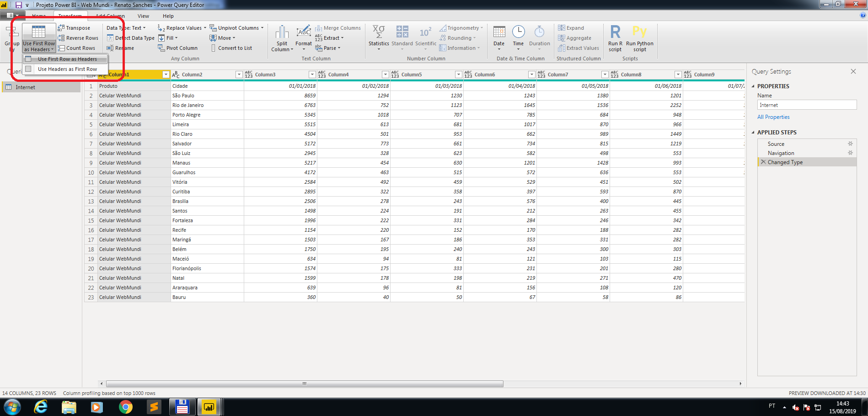
Task: Click the Rename column button
Action: [x=120, y=48]
